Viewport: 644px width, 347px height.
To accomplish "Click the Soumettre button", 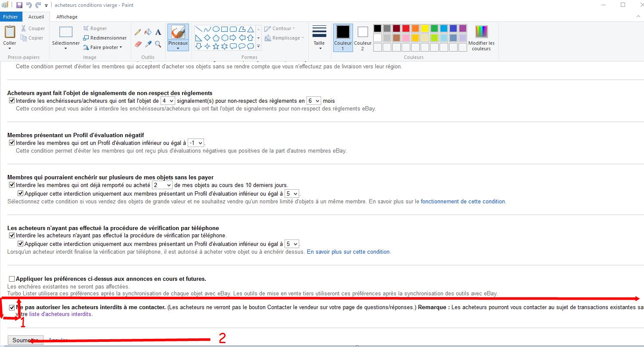I will [25, 340].
